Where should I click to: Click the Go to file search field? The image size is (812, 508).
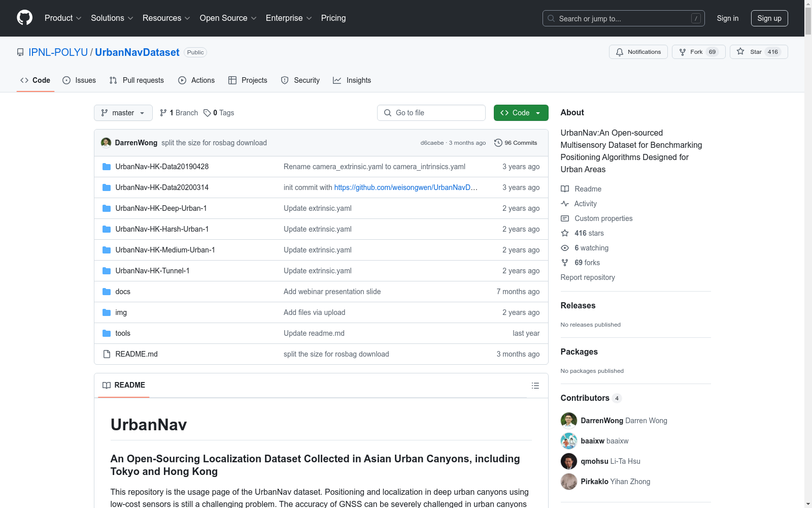431,113
